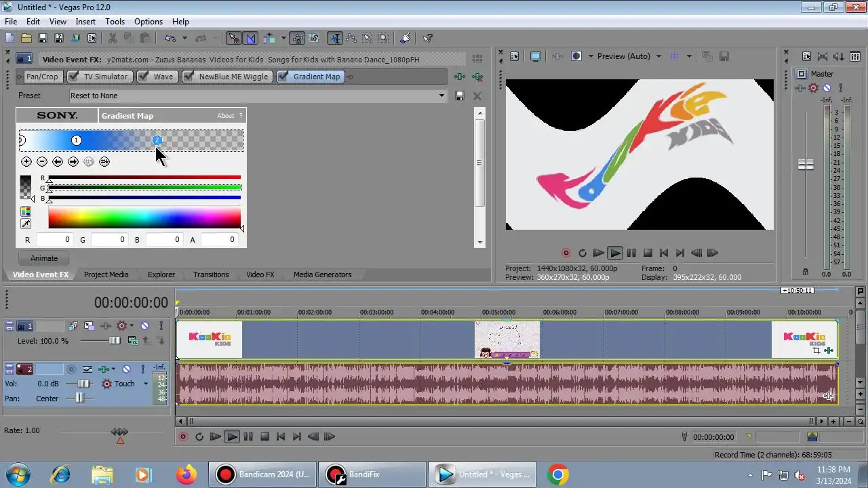Click the video track Level slider
Image resolution: width=868 pixels, height=488 pixels.
(115, 341)
